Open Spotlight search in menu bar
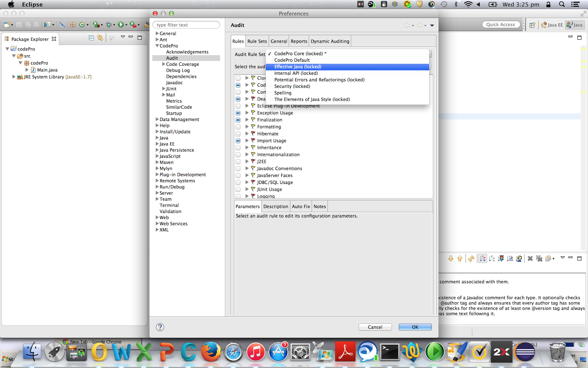The image size is (588, 368). click(562, 4)
